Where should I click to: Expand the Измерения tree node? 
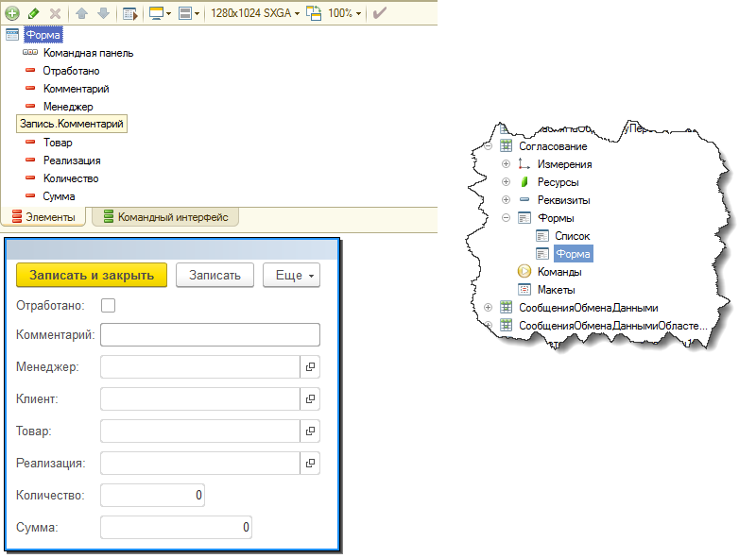[506, 164]
